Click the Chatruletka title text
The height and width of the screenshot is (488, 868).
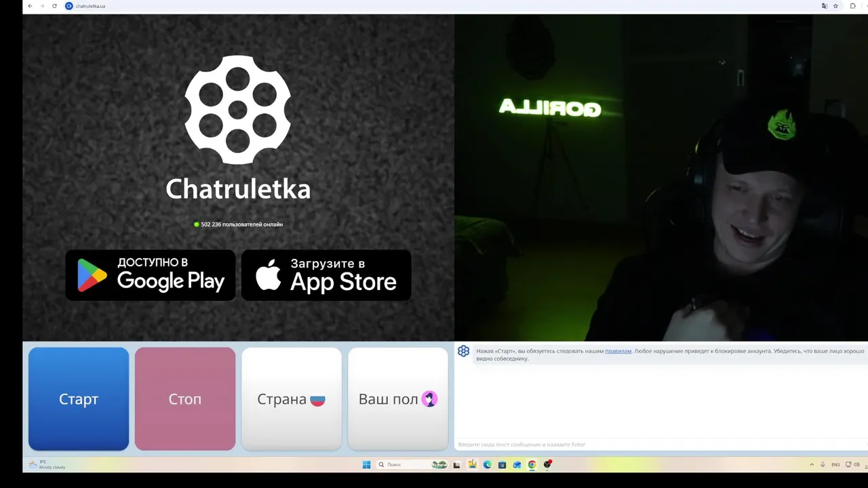click(x=238, y=188)
